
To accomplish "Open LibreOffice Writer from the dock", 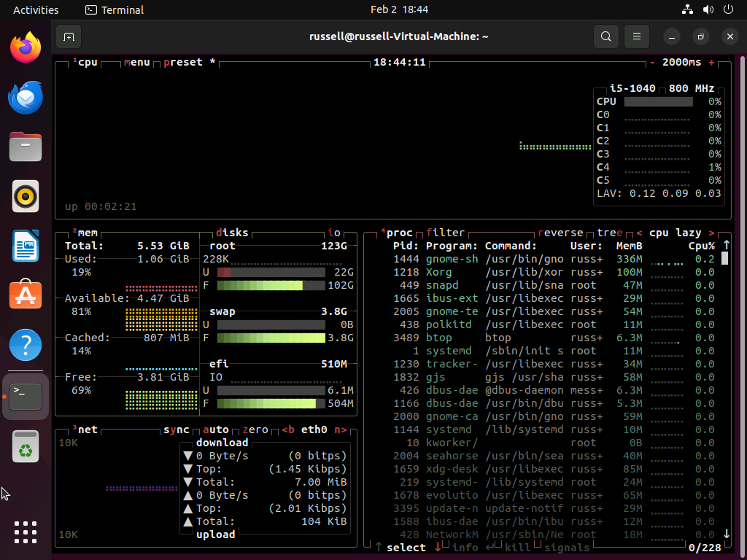I will (25, 246).
